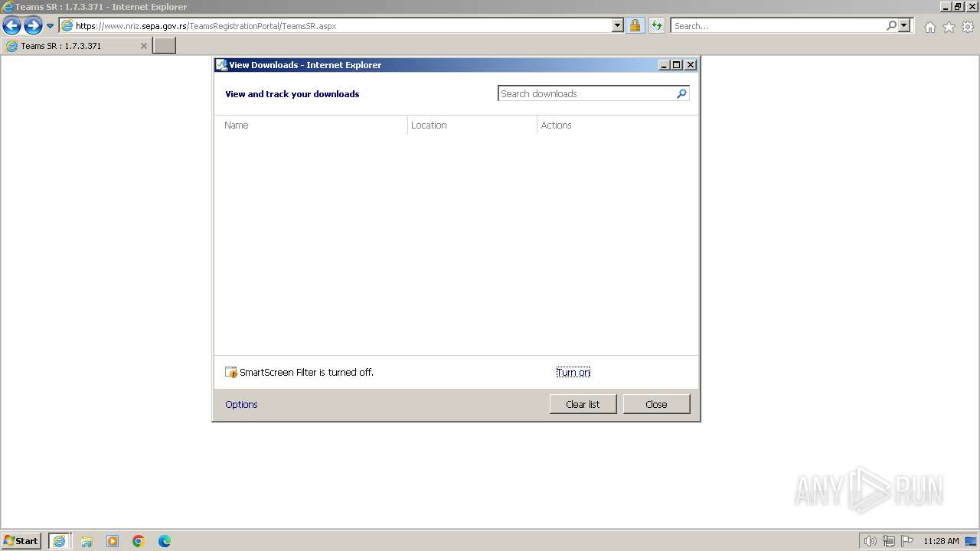Close View Downloads with title bar X

point(691,65)
